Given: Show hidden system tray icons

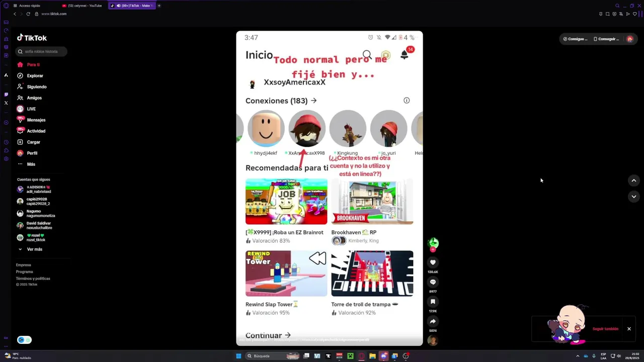Looking at the screenshot, I should (x=578, y=356).
